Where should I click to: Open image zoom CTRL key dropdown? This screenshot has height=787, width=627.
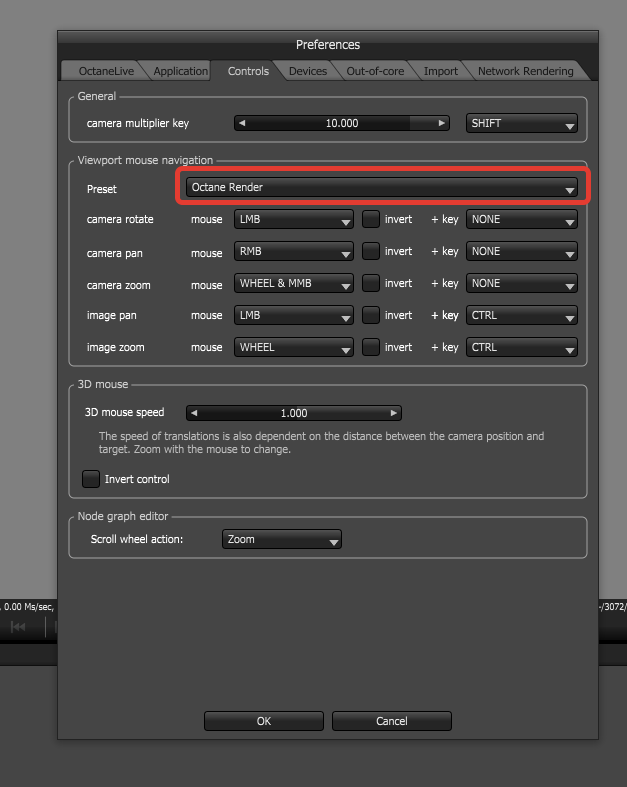pyautogui.click(x=522, y=347)
